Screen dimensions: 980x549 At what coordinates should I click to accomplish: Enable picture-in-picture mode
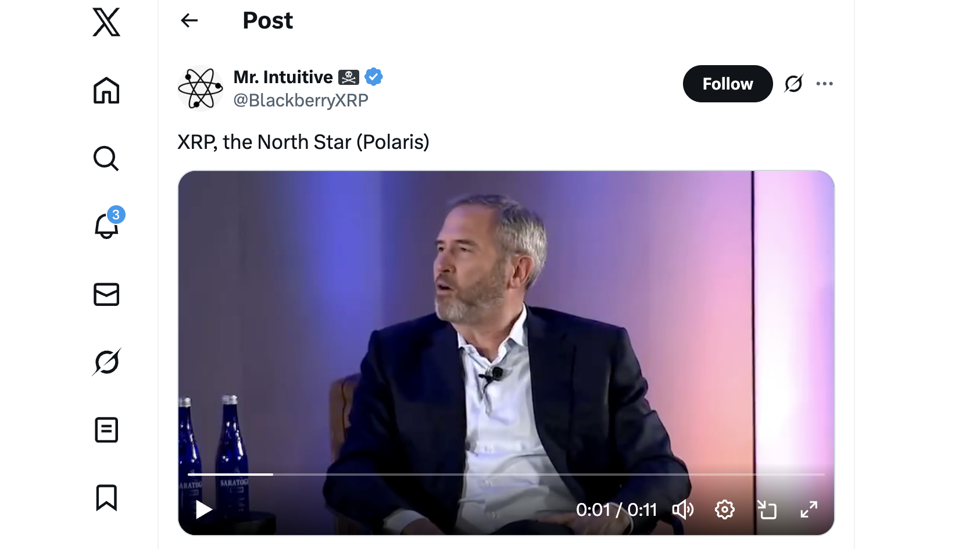[767, 509]
